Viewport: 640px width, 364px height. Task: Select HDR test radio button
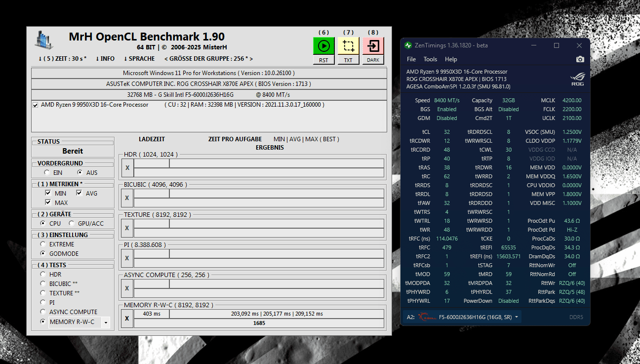[x=43, y=275]
